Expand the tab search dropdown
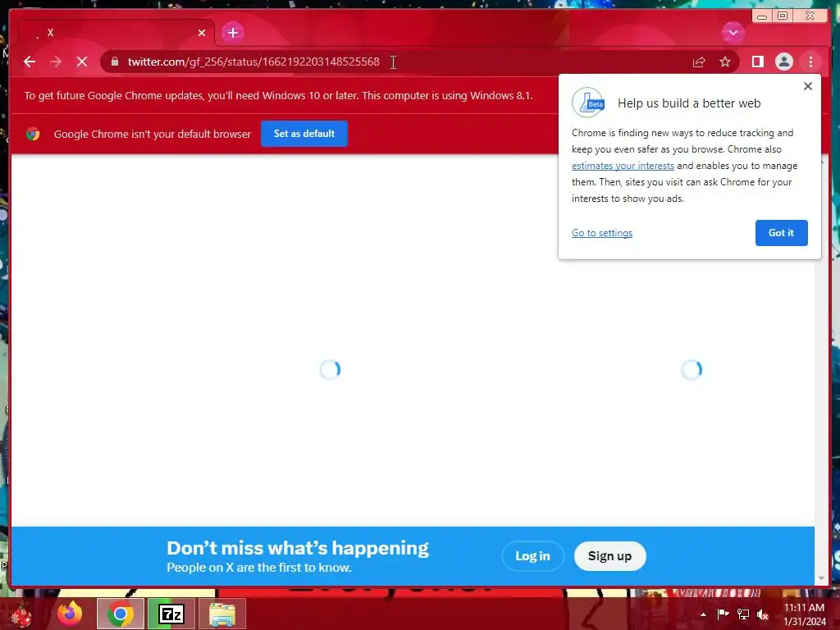This screenshot has width=840, height=630. tap(733, 33)
